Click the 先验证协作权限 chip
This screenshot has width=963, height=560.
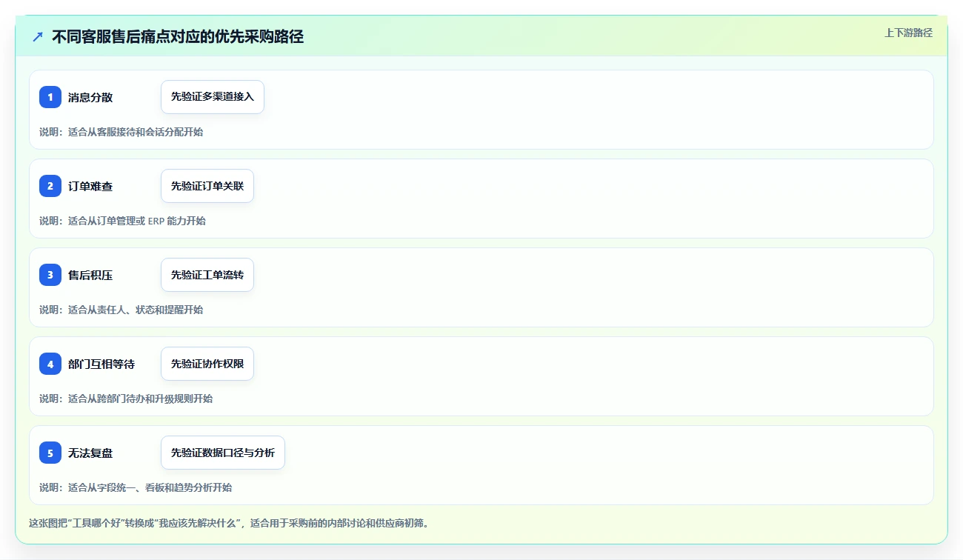(x=207, y=364)
